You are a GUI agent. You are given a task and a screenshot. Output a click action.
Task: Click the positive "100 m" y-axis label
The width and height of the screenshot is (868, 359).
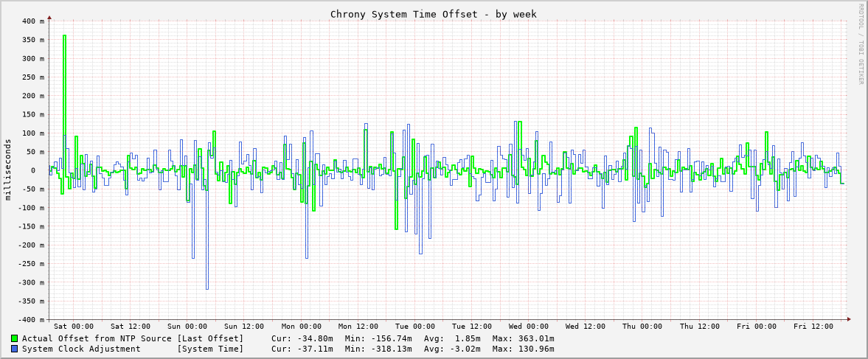pyautogui.click(x=34, y=133)
